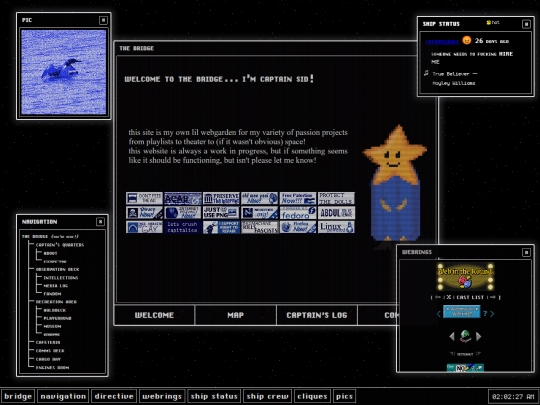Switch to the Captain's Log tab

pyautogui.click(x=317, y=315)
